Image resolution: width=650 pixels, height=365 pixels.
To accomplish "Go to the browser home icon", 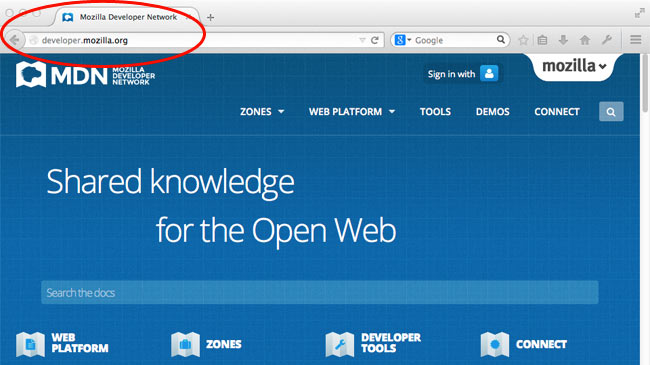I will 585,40.
